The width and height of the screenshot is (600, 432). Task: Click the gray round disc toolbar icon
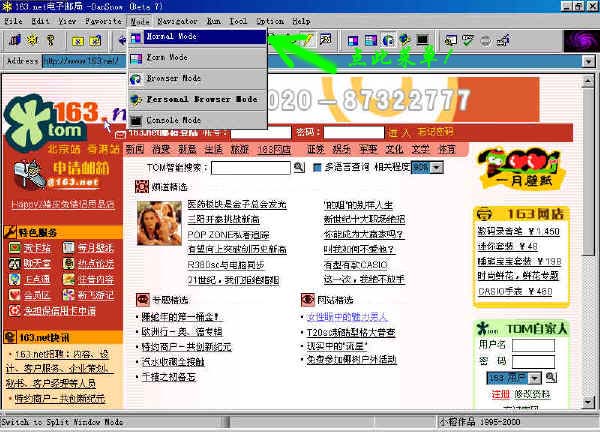[485, 40]
